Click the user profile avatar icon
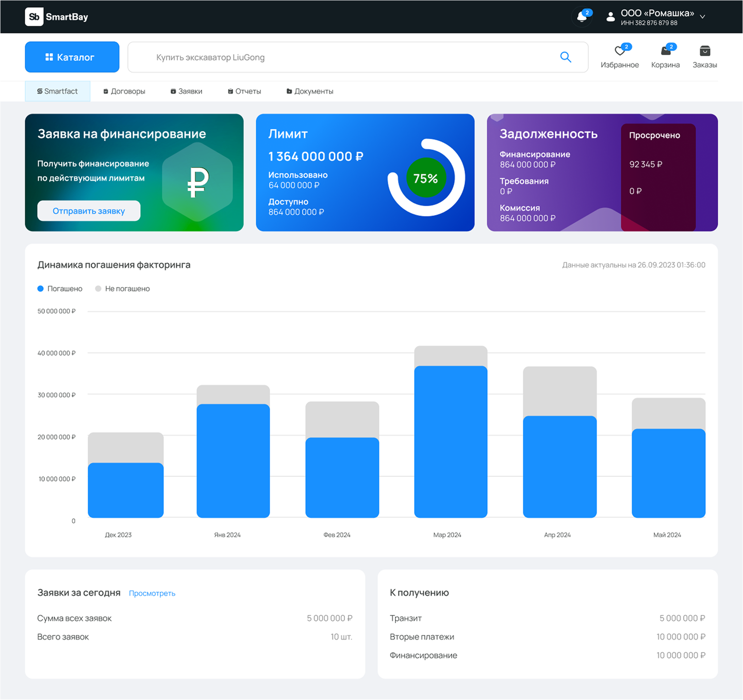The image size is (743, 700). (x=610, y=17)
